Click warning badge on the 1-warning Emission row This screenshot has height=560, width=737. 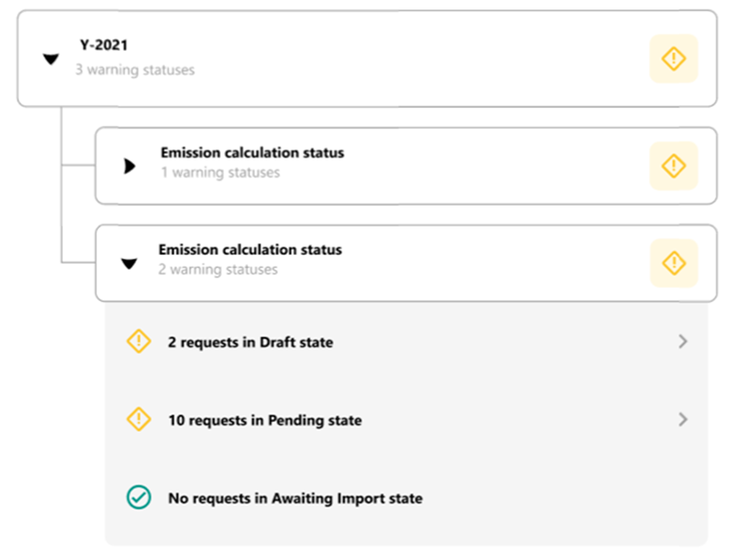(x=673, y=165)
